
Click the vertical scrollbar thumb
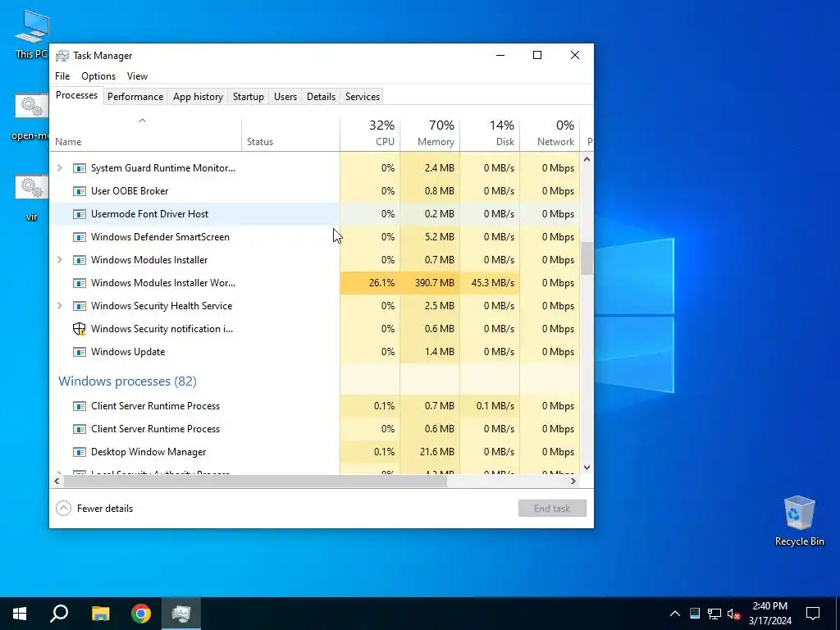point(587,258)
